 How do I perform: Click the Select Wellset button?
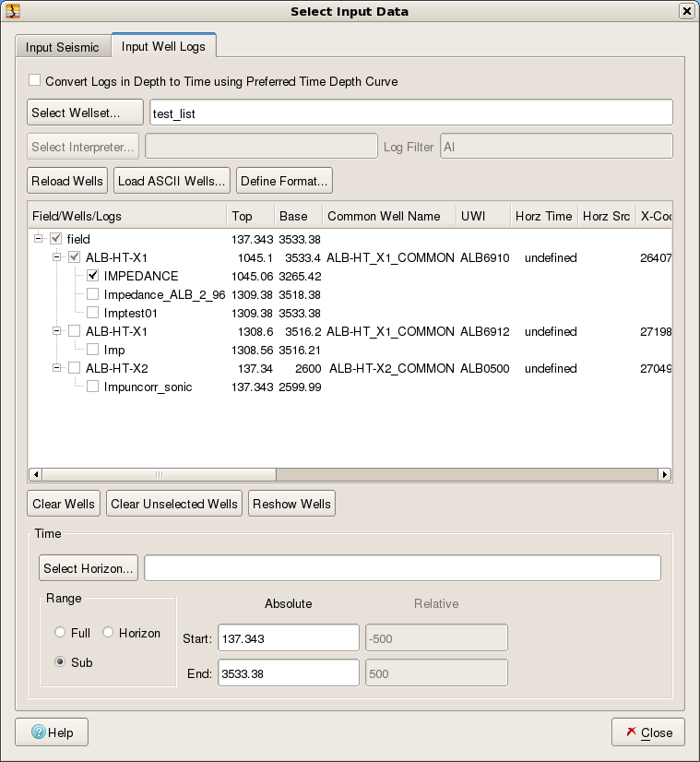coord(85,113)
